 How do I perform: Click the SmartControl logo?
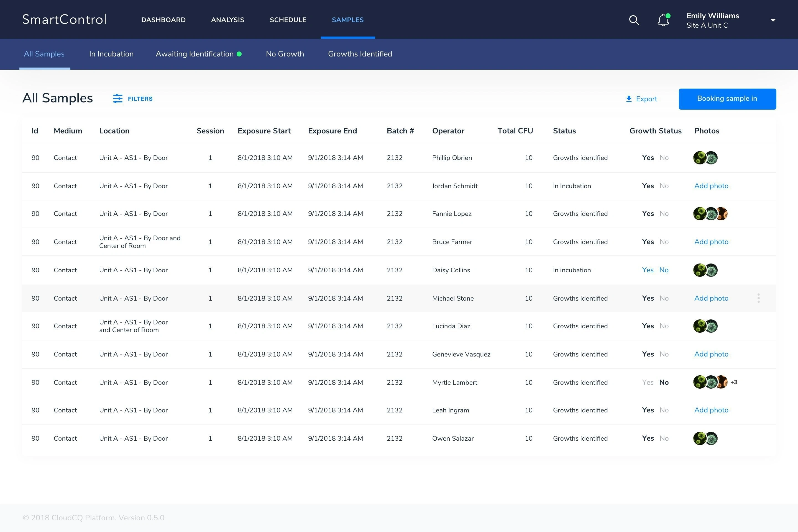(65, 19)
